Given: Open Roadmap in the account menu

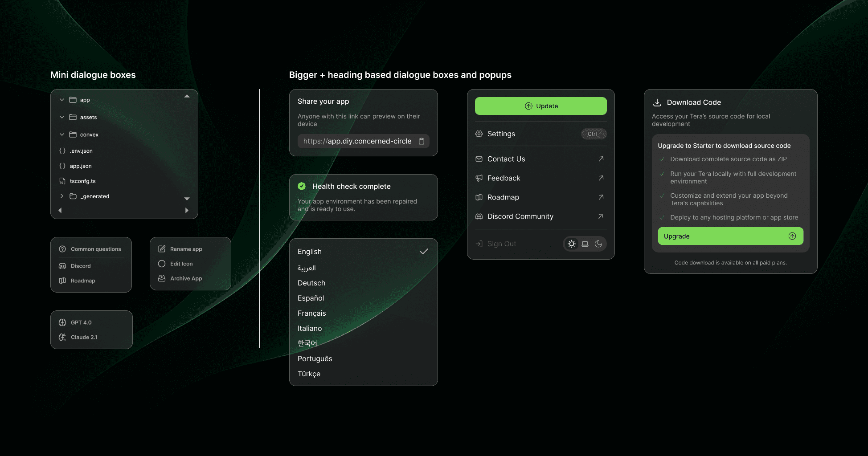Looking at the screenshot, I should 541,197.
